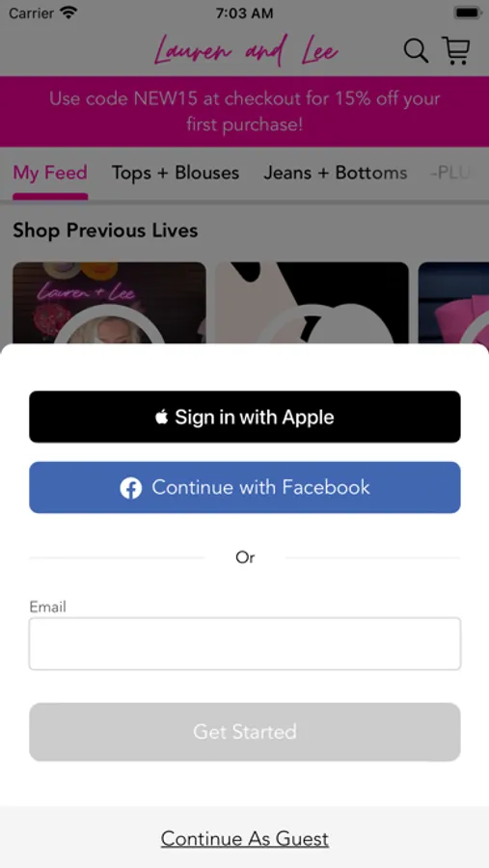Tap the Wi-Fi status icon
This screenshot has height=868, width=489.
point(68,13)
